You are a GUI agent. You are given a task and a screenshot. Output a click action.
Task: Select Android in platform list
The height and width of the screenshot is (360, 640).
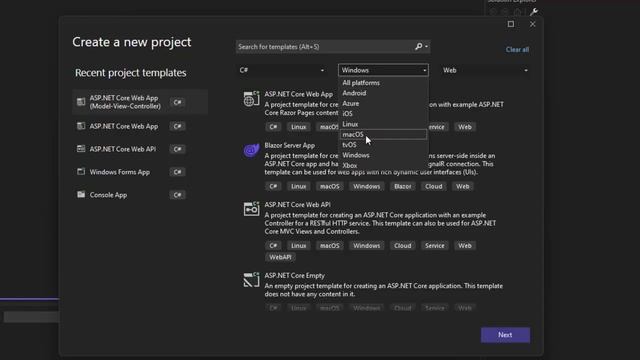pos(383,93)
